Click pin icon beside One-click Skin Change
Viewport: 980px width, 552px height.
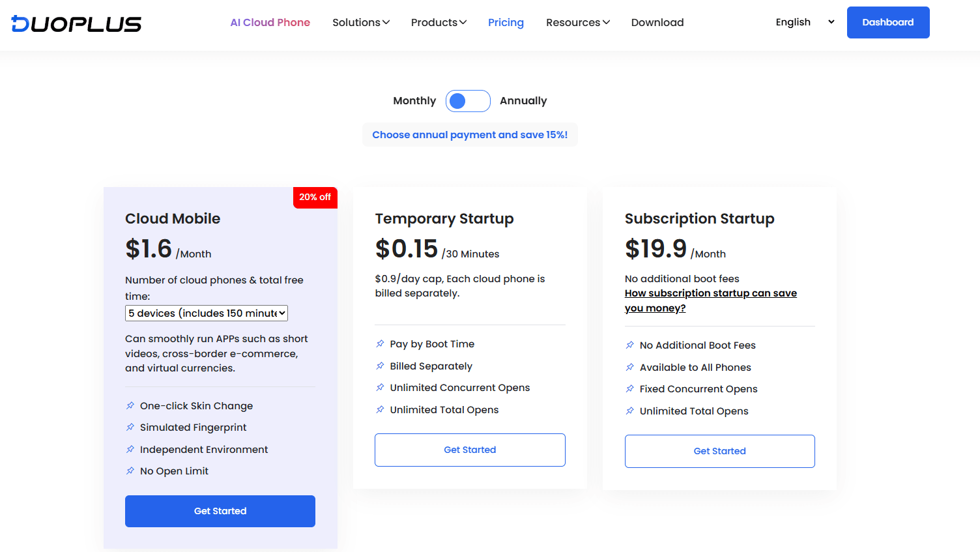[130, 405]
